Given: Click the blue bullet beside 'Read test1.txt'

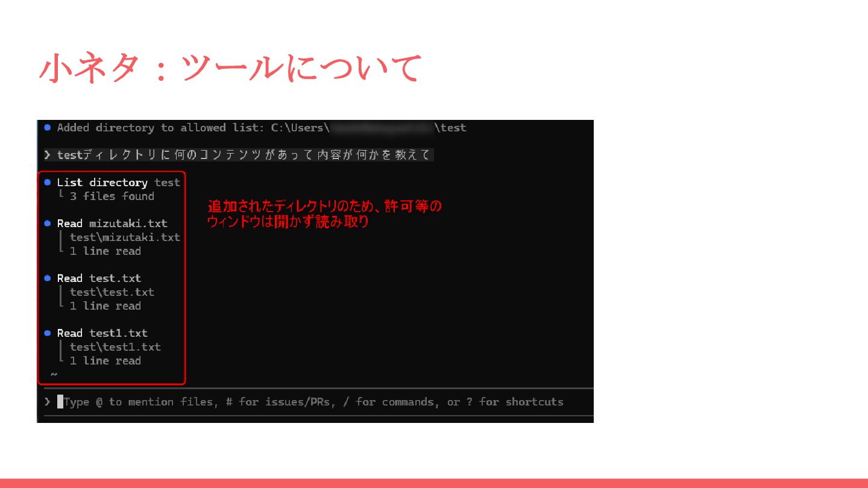Looking at the screenshot, I should pos(48,333).
